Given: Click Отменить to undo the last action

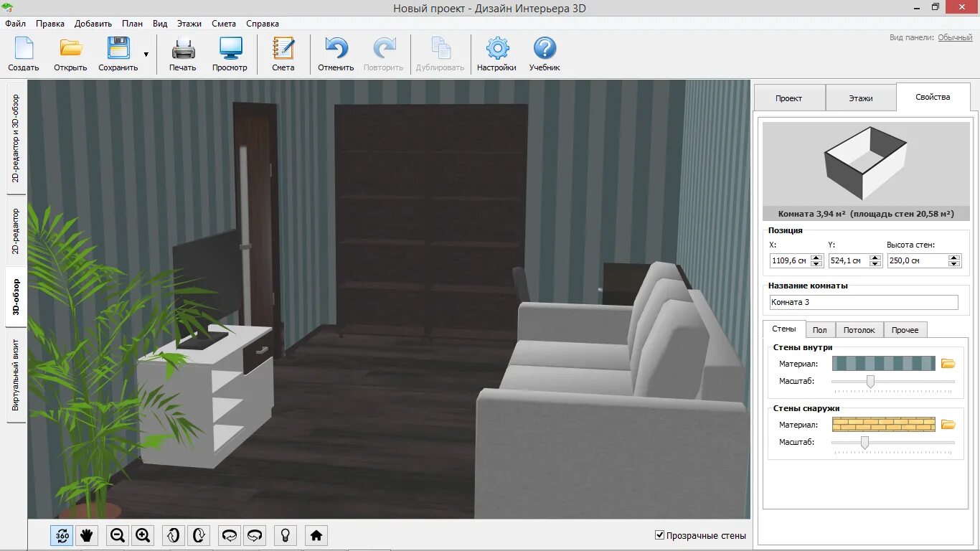Looking at the screenshot, I should [336, 55].
